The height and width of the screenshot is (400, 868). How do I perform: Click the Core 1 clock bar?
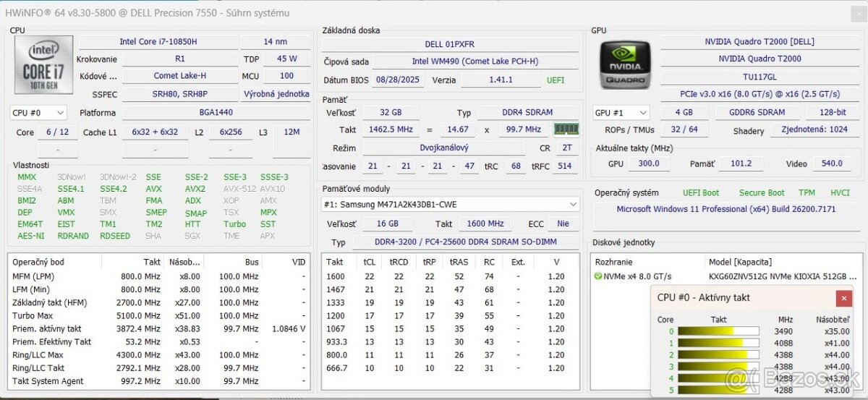(x=718, y=344)
